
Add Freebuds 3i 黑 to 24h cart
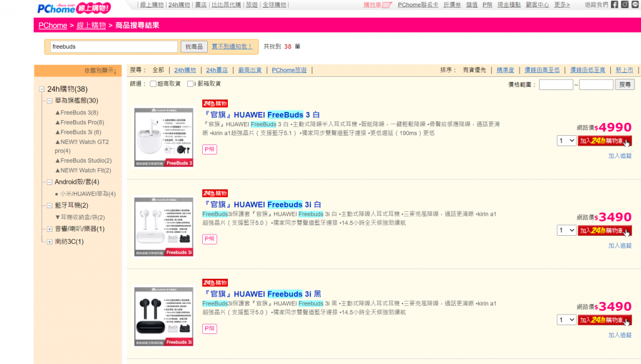click(605, 320)
